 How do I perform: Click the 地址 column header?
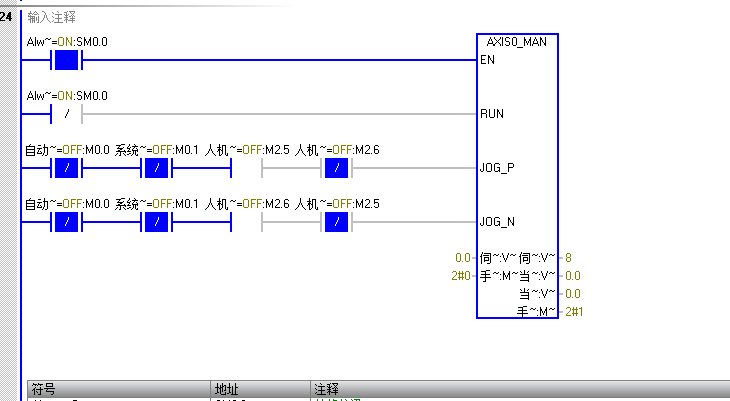226,389
